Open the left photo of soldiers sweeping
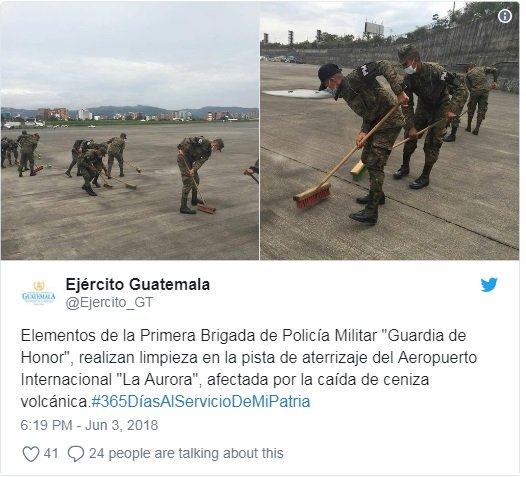The height and width of the screenshot is (477, 526). (x=129, y=130)
